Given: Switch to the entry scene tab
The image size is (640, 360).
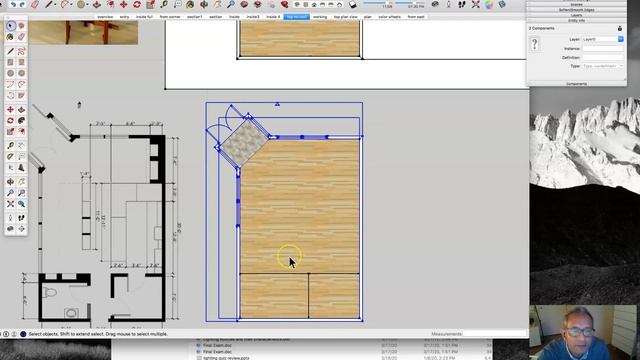Looking at the screenshot, I should pyautogui.click(x=124, y=17).
